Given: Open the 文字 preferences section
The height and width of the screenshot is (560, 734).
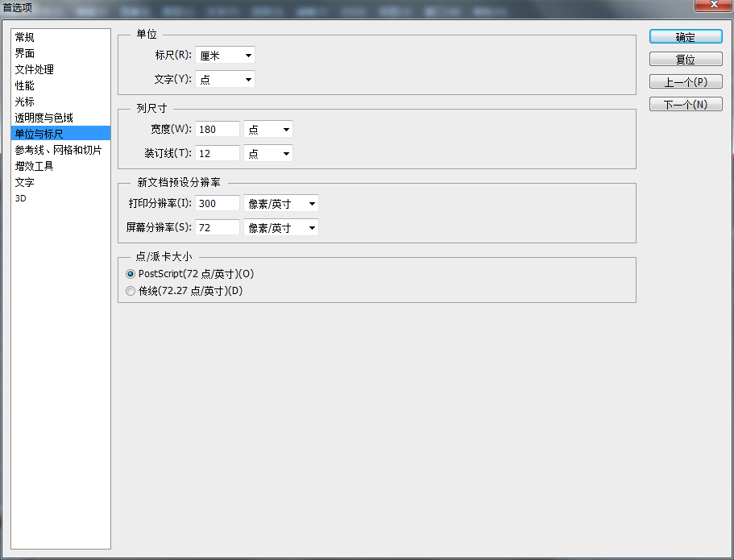Looking at the screenshot, I should (x=24, y=182).
